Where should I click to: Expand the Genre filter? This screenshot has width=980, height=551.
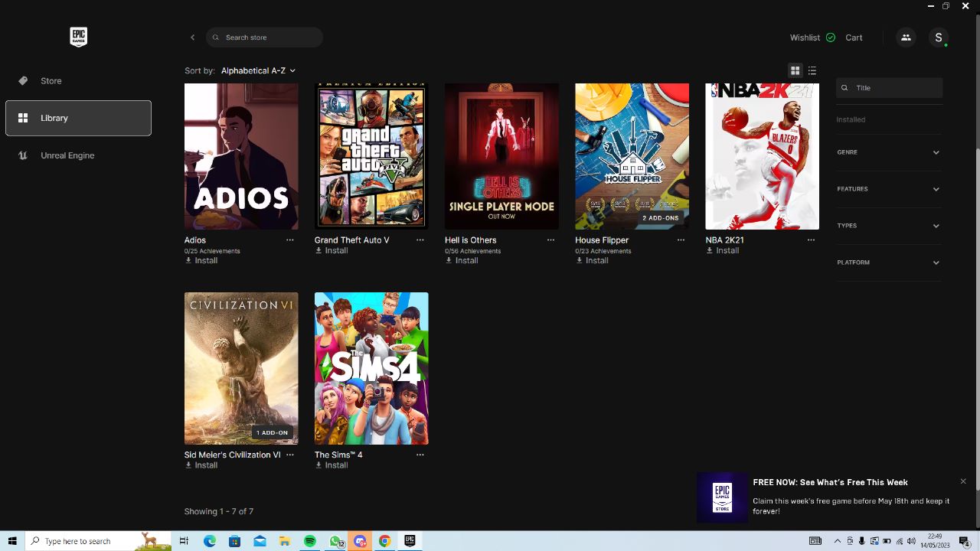(889, 152)
